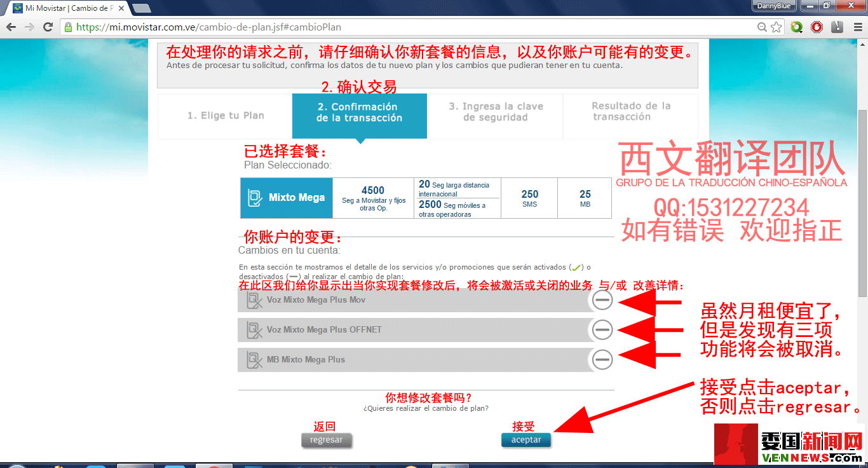Bookmark this page with the star icon
868x468 pixels.
point(776,27)
